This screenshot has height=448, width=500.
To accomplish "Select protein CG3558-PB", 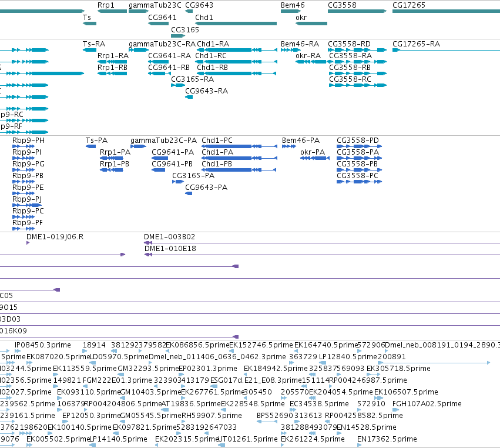I will tap(360, 170).
